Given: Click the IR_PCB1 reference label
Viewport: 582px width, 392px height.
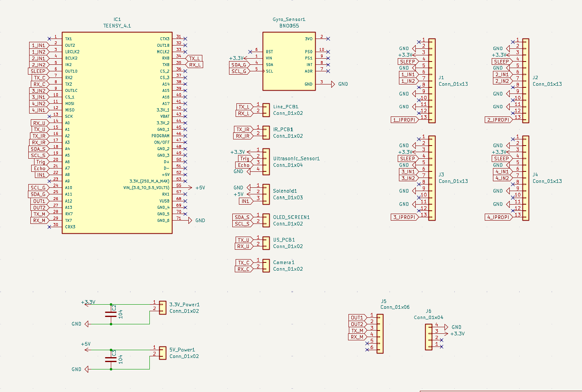Looking at the screenshot, I should (x=283, y=129).
